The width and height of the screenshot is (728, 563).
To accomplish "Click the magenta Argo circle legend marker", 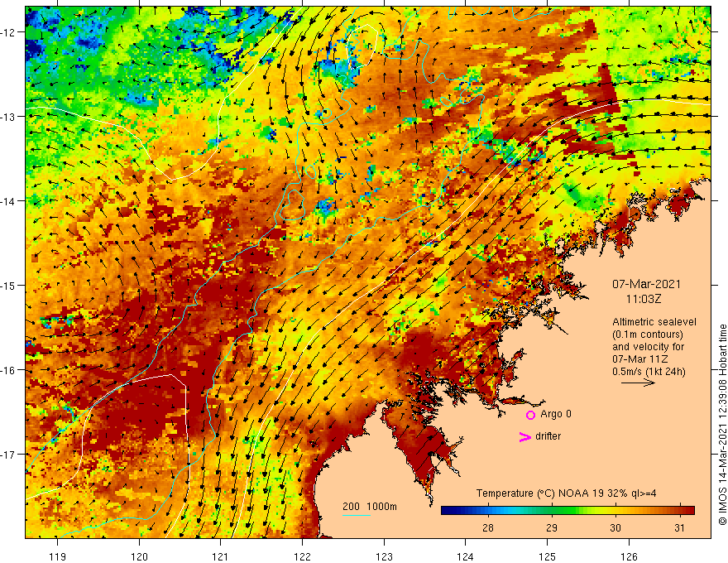I will coord(530,415).
